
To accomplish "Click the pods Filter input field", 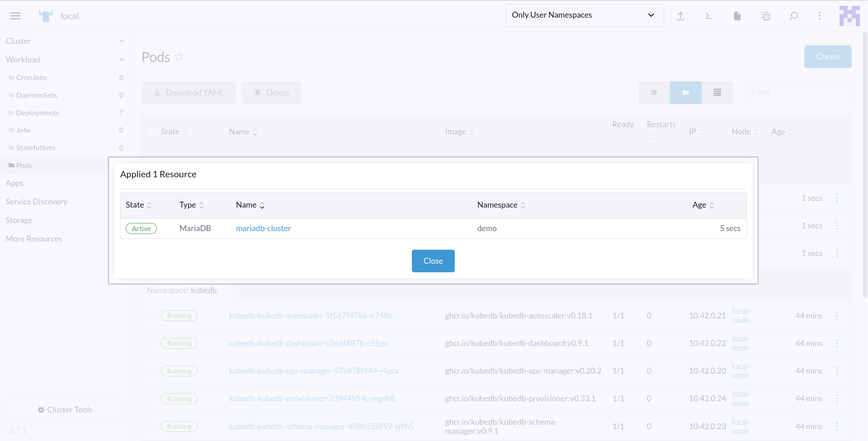I will [x=797, y=93].
